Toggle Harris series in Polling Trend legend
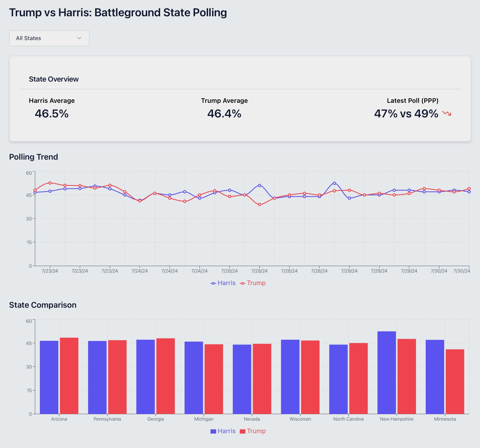This screenshot has height=448, width=480. point(226,283)
